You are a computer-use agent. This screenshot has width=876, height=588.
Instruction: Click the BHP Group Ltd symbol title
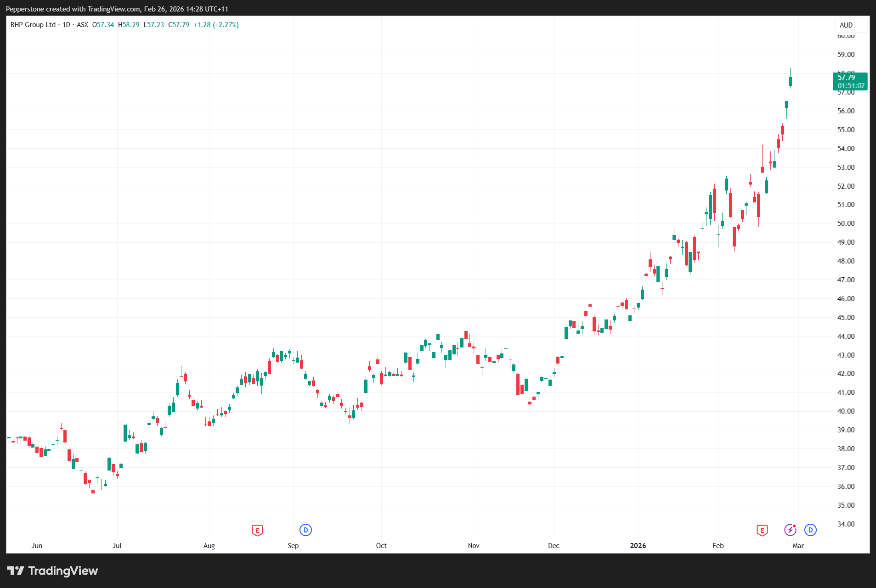pos(33,25)
